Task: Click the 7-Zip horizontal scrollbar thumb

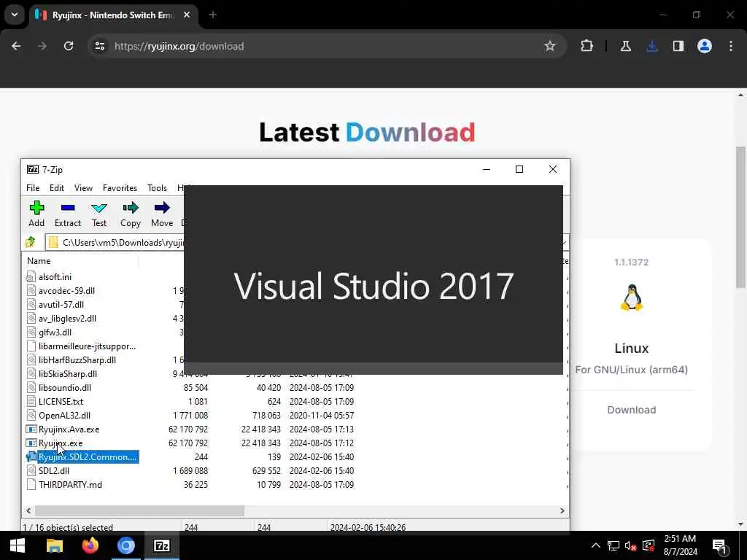Action: [139, 510]
